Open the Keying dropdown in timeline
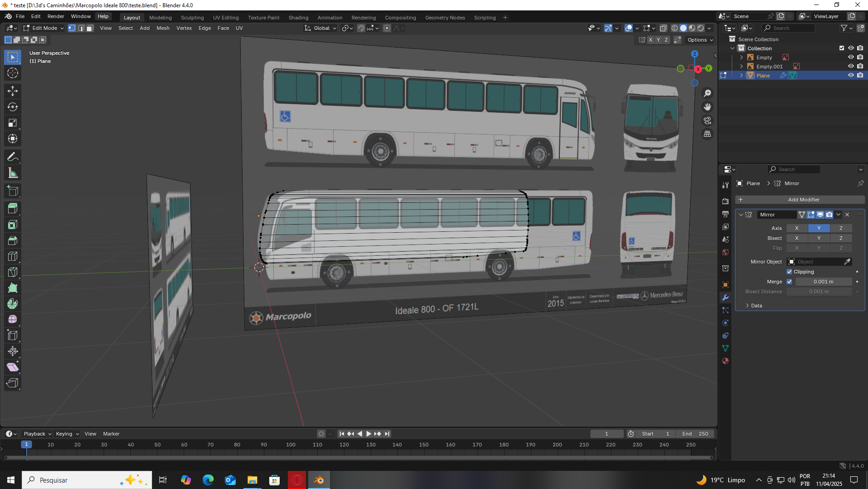The height and width of the screenshot is (489, 868). (67, 434)
